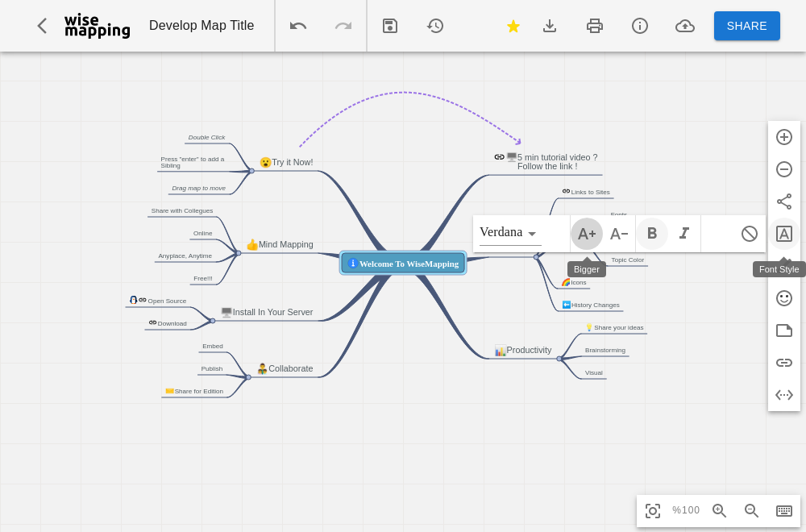Delete a topic with the minus circle icon
Viewport: 806px width, 532px height.
(784, 169)
